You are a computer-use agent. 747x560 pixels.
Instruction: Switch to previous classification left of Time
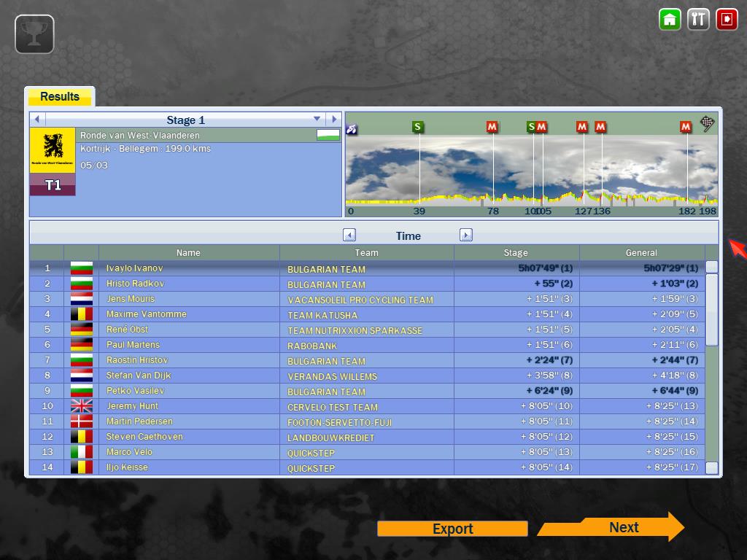tap(349, 235)
